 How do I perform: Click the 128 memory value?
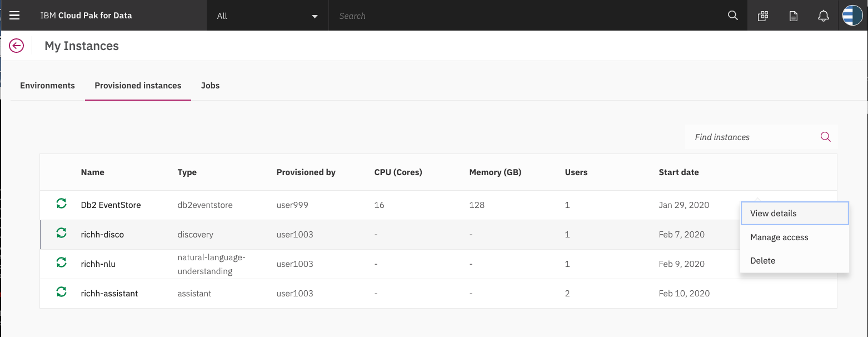(x=477, y=205)
